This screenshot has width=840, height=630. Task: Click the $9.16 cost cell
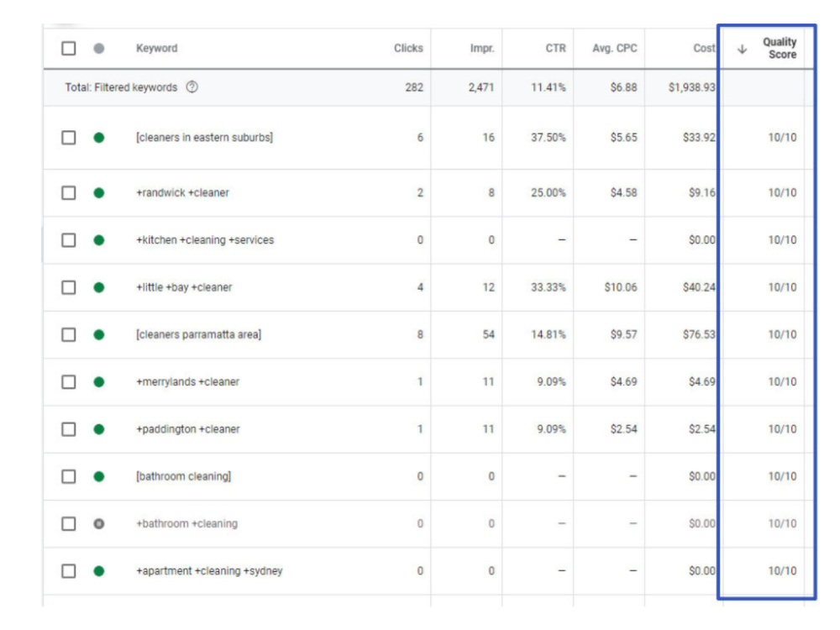[x=701, y=193]
